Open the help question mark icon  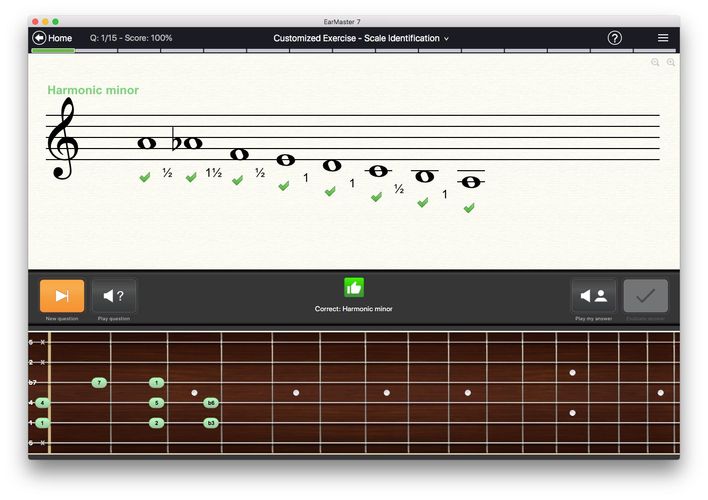pos(615,38)
